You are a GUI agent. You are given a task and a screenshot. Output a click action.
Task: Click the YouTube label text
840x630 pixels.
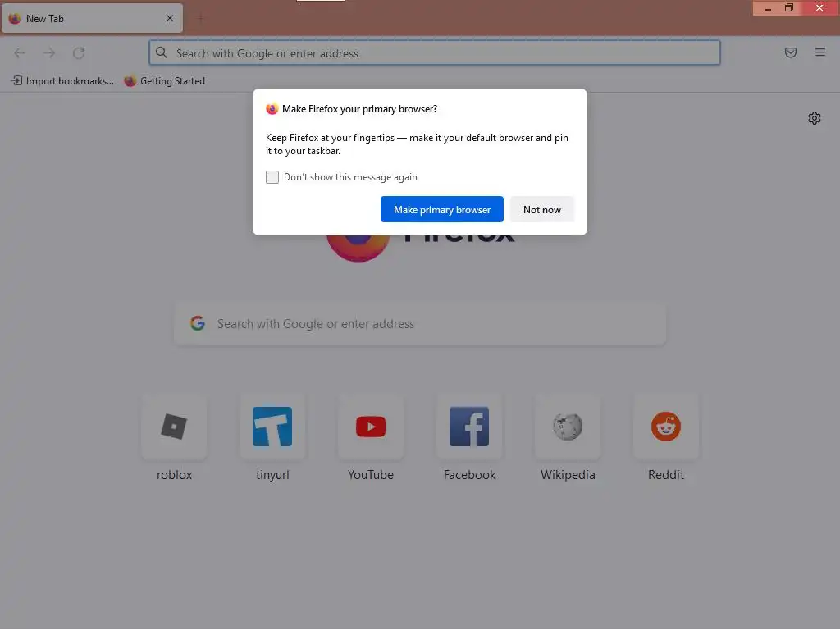tap(371, 475)
